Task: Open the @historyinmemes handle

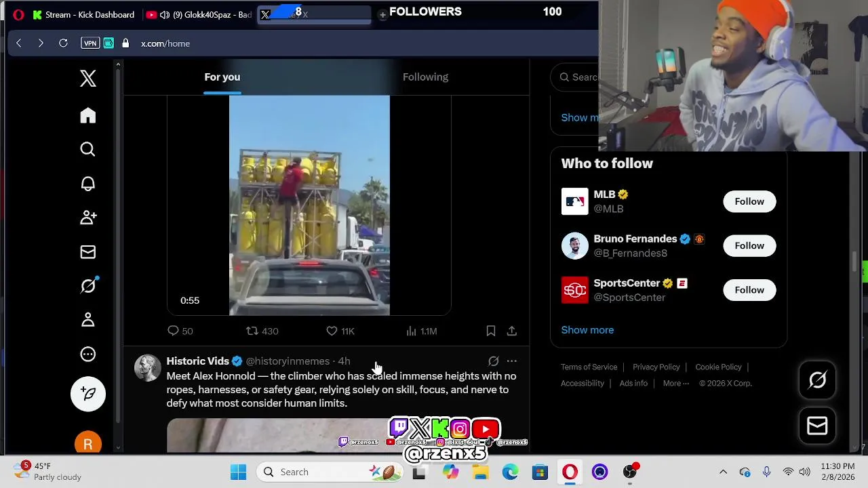Action: click(288, 361)
